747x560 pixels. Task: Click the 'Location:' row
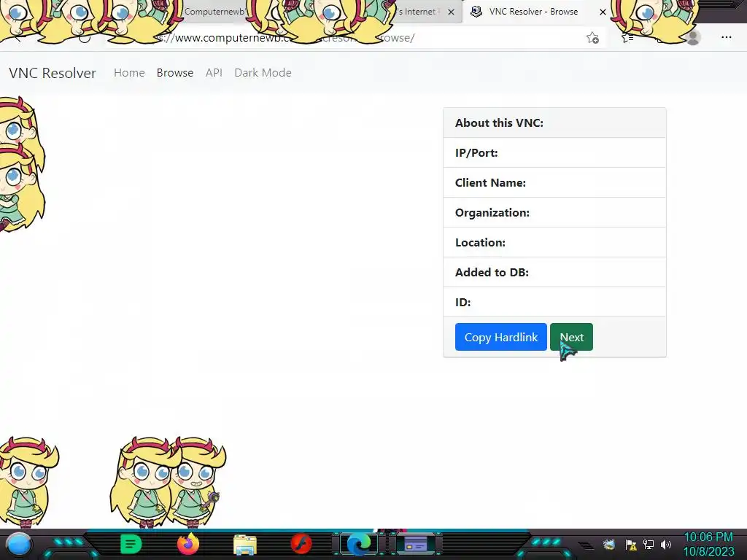pos(554,243)
